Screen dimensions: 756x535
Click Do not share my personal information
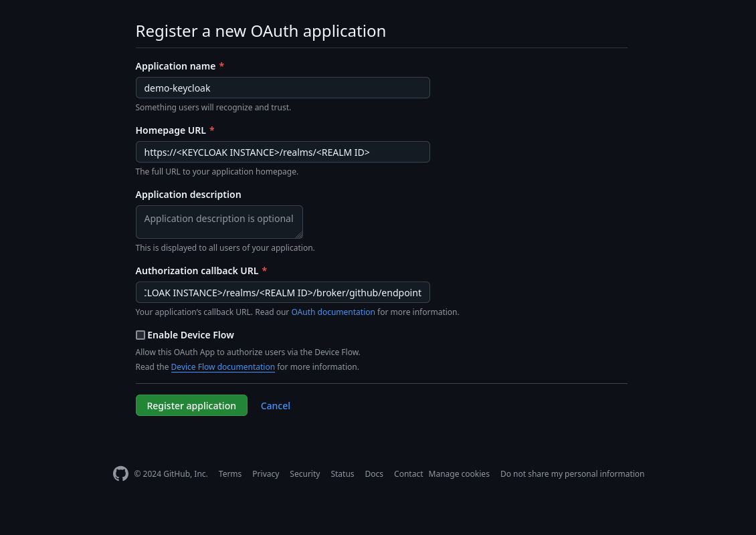pyautogui.click(x=572, y=473)
